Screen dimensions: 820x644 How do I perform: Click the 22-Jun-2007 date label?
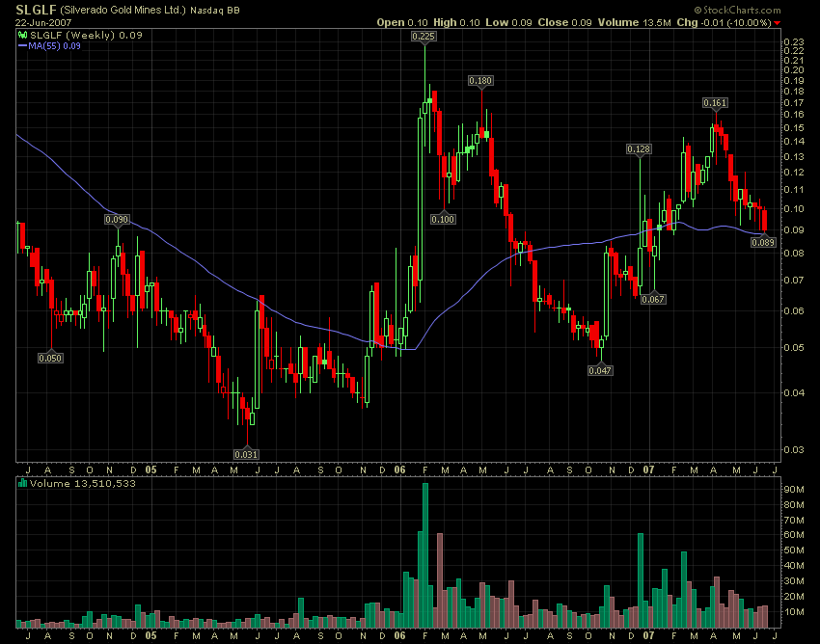point(43,22)
